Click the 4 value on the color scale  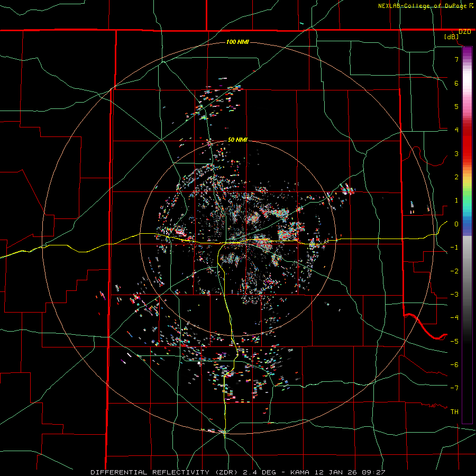(x=456, y=130)
